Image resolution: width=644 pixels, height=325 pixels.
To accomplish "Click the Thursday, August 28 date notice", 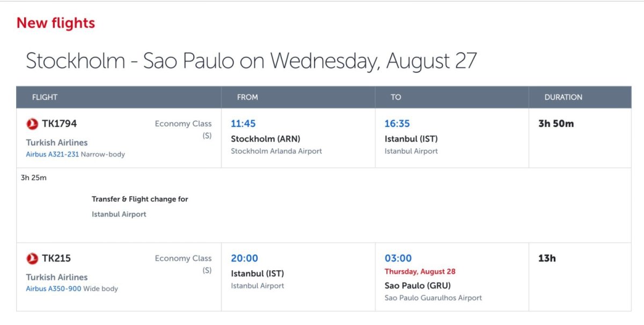I will pos(420,272).
